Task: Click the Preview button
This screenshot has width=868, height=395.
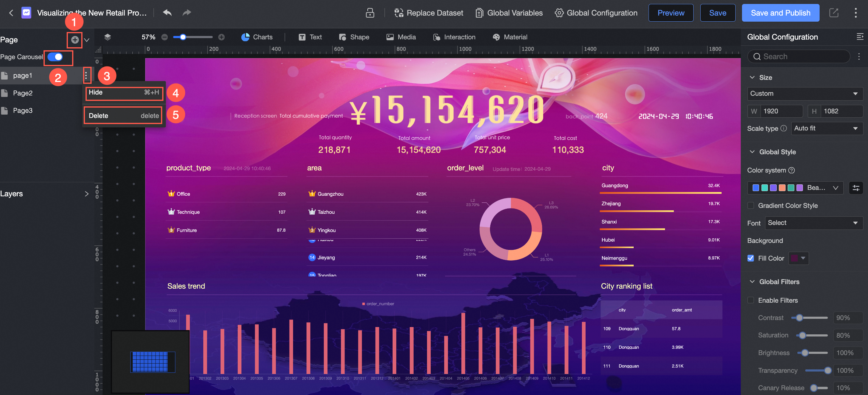Action: (x=670, y=13)
